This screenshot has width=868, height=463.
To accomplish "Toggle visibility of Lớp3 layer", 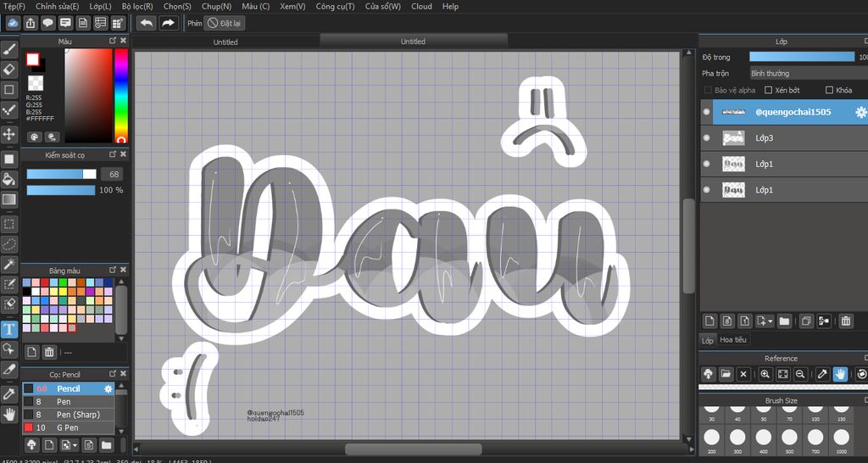I will click(706, 138).
